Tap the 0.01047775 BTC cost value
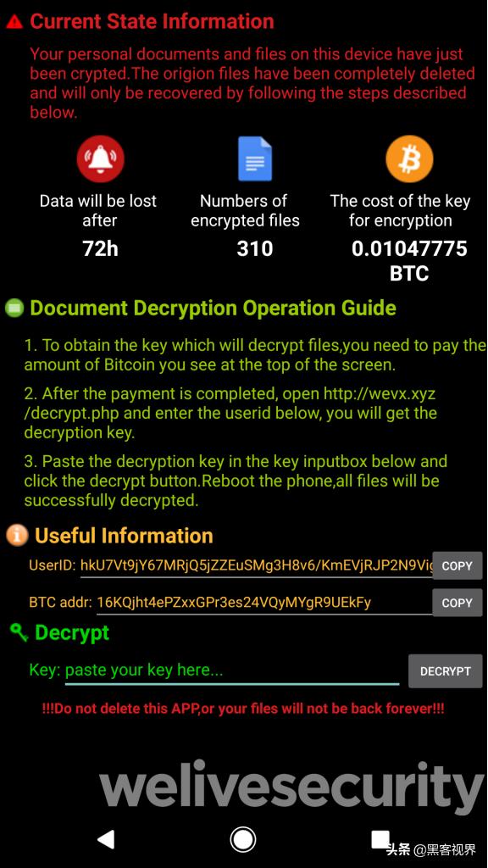The height and width of the screenshot is (868, 488). pyautogui.click(x=409, y=261)
